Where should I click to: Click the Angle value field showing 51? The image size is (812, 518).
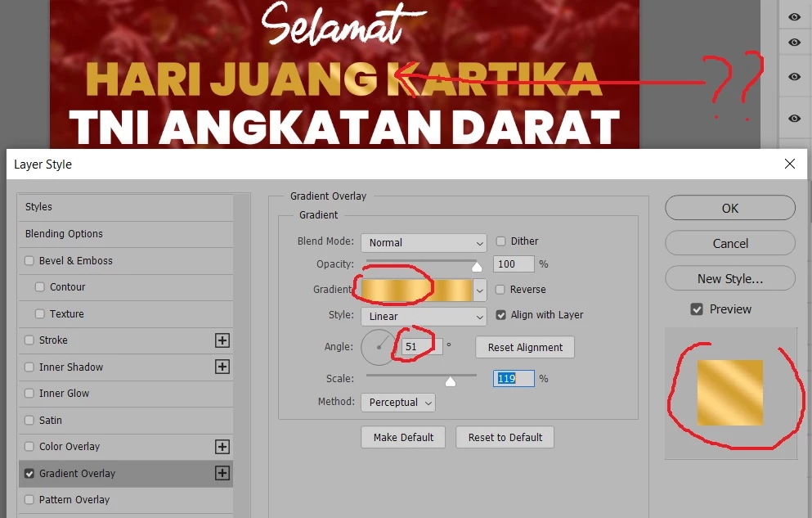pos(422,346)
